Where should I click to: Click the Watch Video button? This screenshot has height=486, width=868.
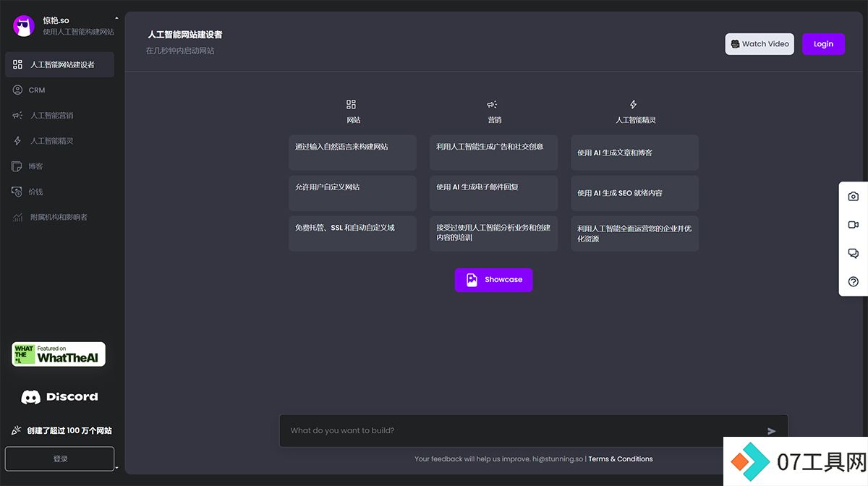click(x=759, y=44)
